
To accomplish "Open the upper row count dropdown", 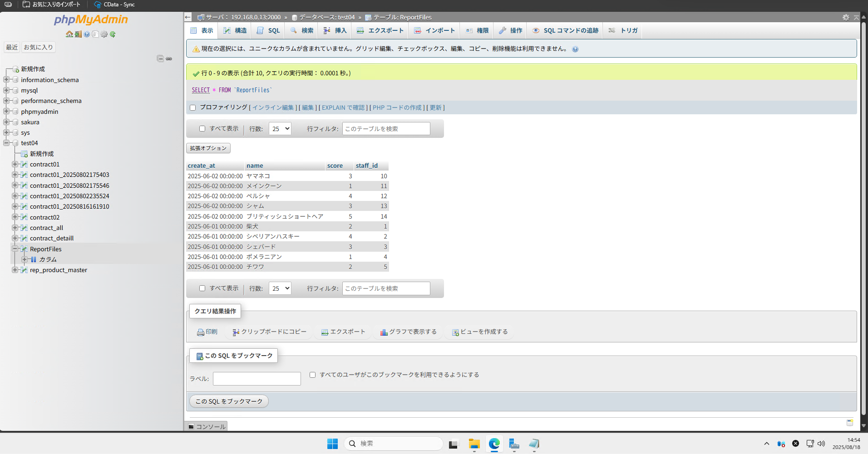I will click(280, 129).
